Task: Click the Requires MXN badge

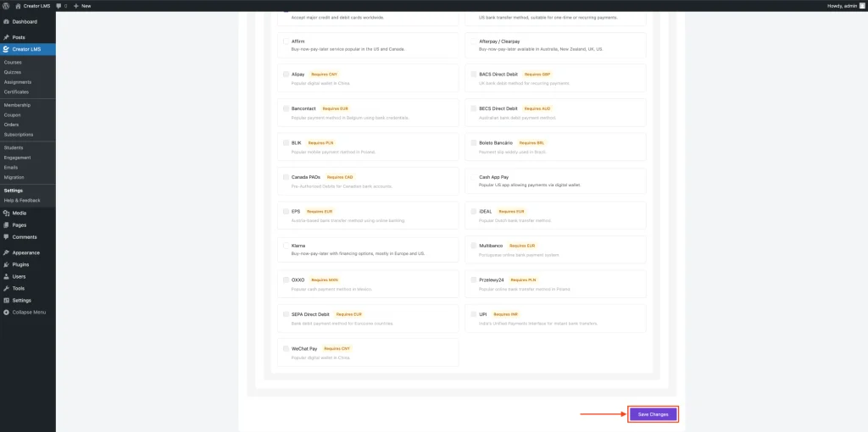Action: (325, 280)
